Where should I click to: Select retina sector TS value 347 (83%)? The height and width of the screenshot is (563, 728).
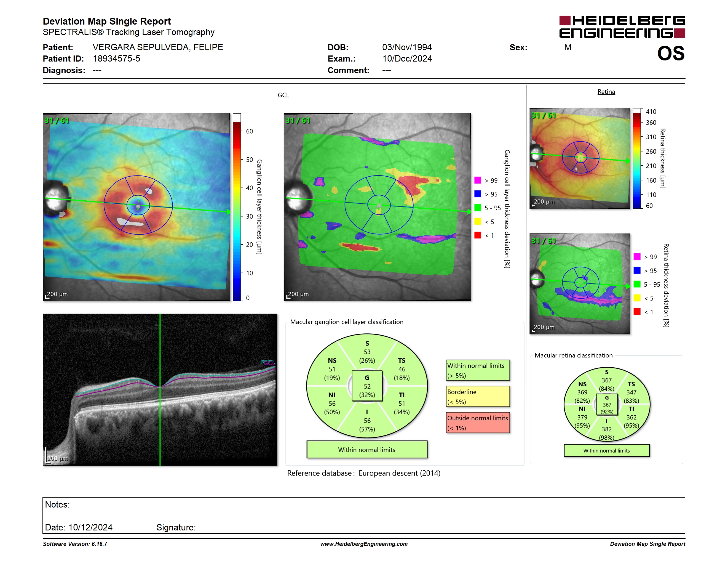(x=631, y=392)
